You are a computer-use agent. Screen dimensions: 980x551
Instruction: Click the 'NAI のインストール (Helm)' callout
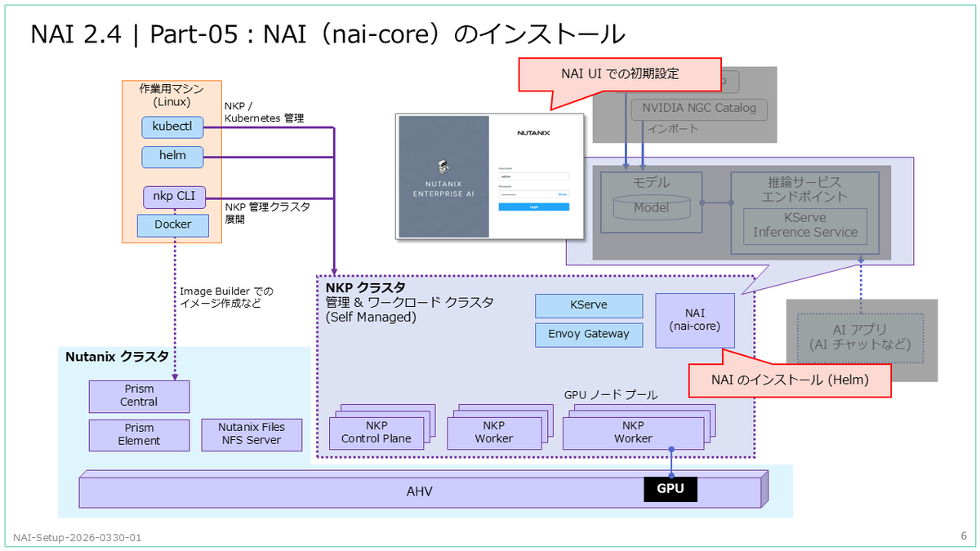click(x=789, y=380)
